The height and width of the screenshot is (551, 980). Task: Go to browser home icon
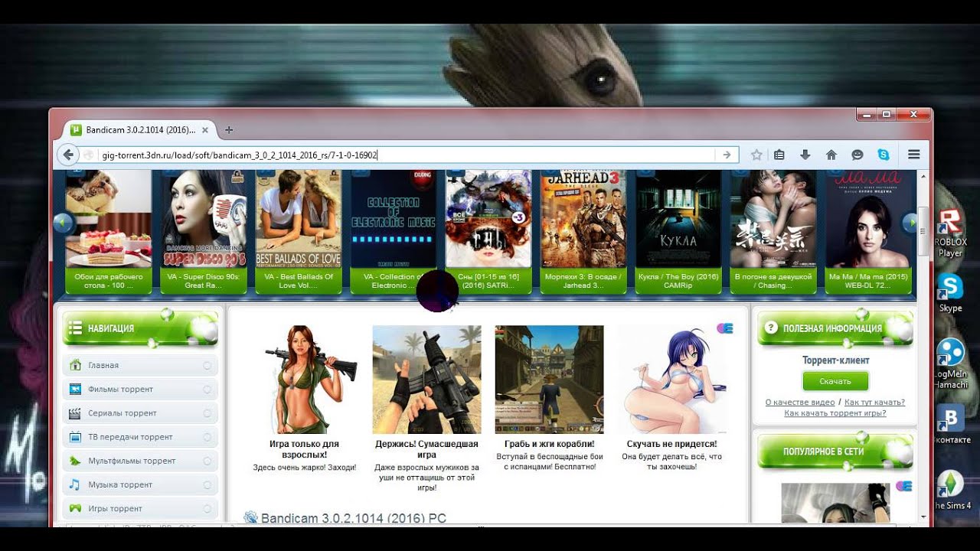[x=831, y=155]
